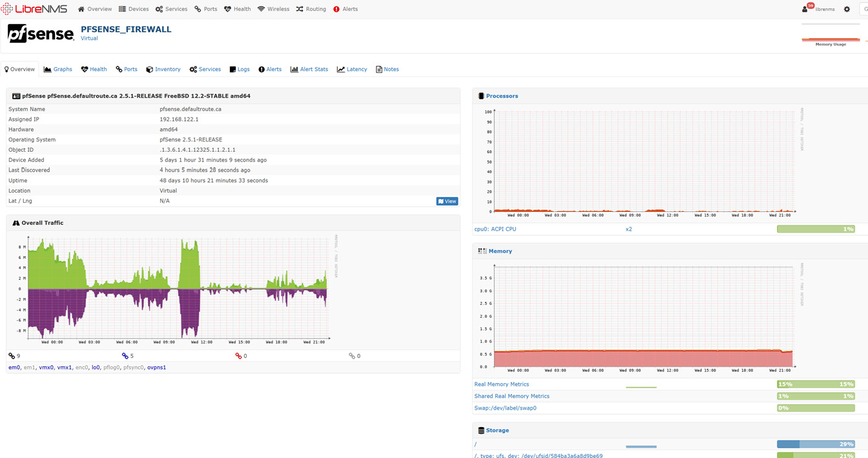Open the lo0 port link

point(96,368)
